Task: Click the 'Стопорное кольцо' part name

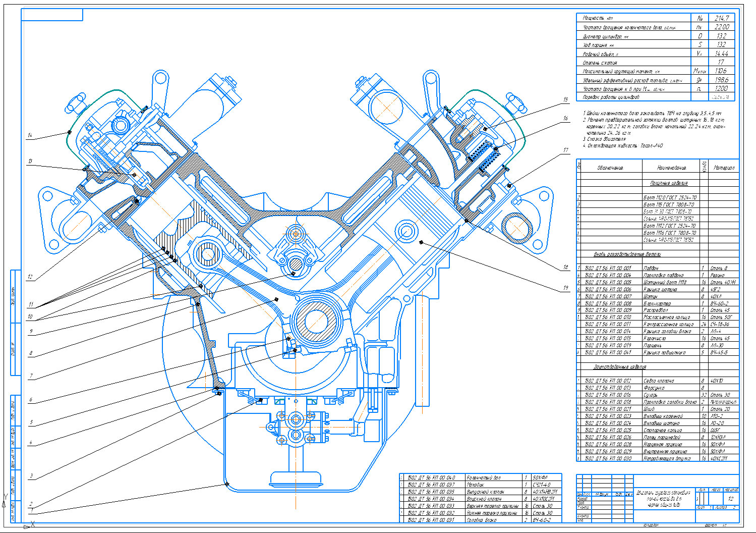Action: 663,431
